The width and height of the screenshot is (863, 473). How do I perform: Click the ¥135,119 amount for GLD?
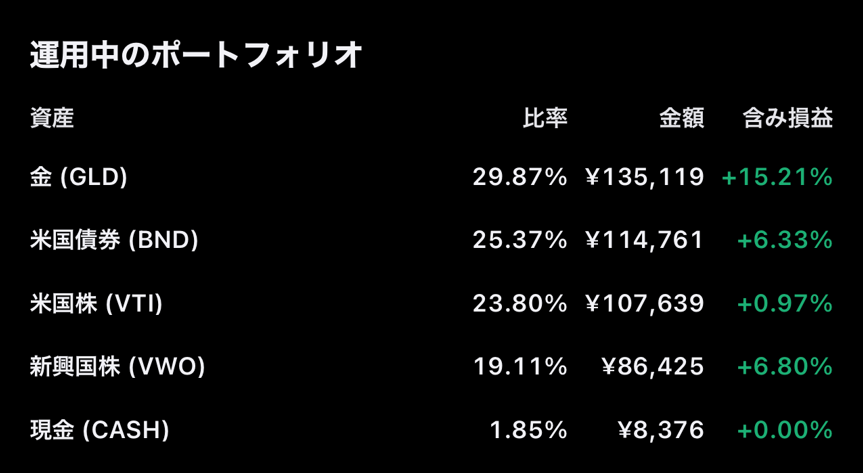(x=645, y=178)
